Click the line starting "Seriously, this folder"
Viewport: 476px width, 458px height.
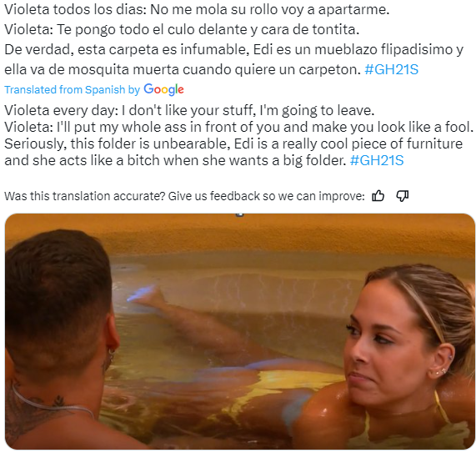pyautogui.click(x=233, y=143)
